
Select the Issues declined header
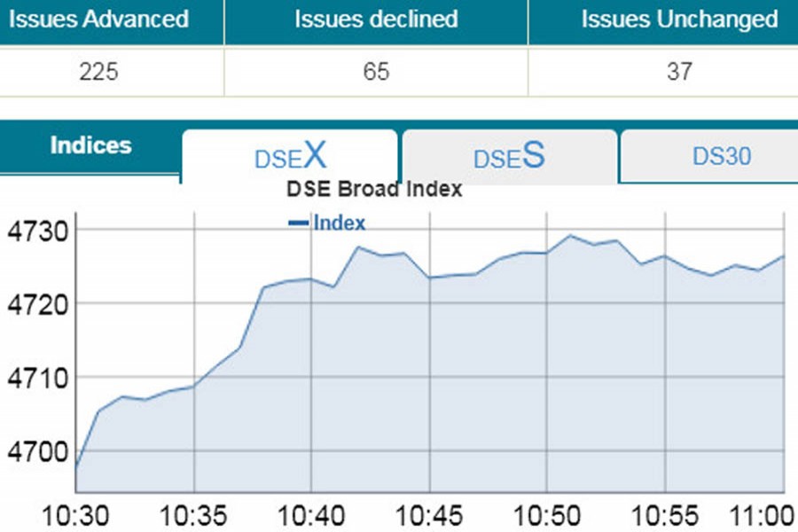(376, 20)
